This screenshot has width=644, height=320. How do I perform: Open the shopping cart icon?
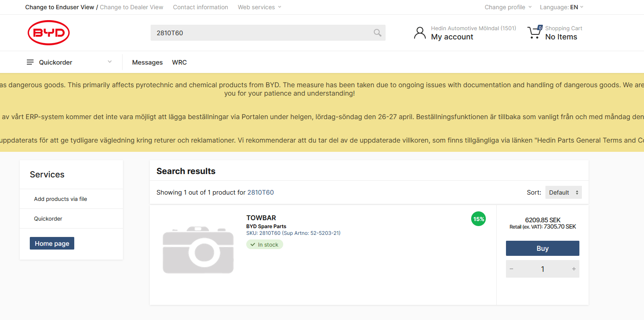[534, 32]
